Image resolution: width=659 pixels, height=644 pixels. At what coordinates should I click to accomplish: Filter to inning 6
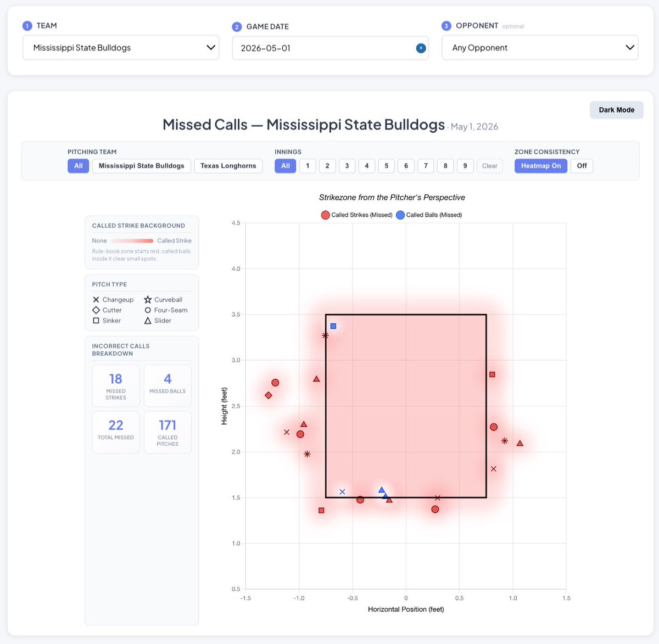pos(406,166)
